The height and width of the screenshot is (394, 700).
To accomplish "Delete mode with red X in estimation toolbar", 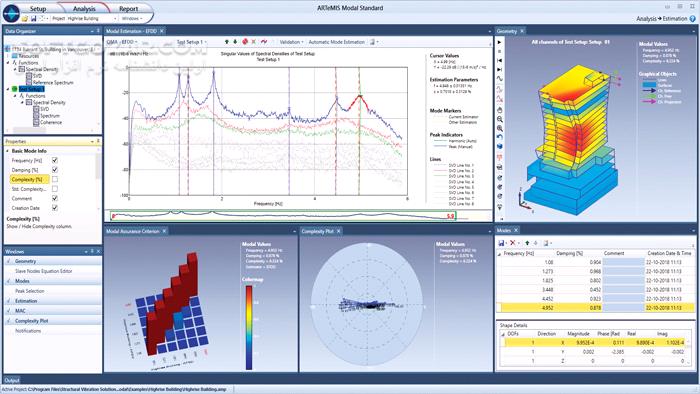I will [254, 42].
